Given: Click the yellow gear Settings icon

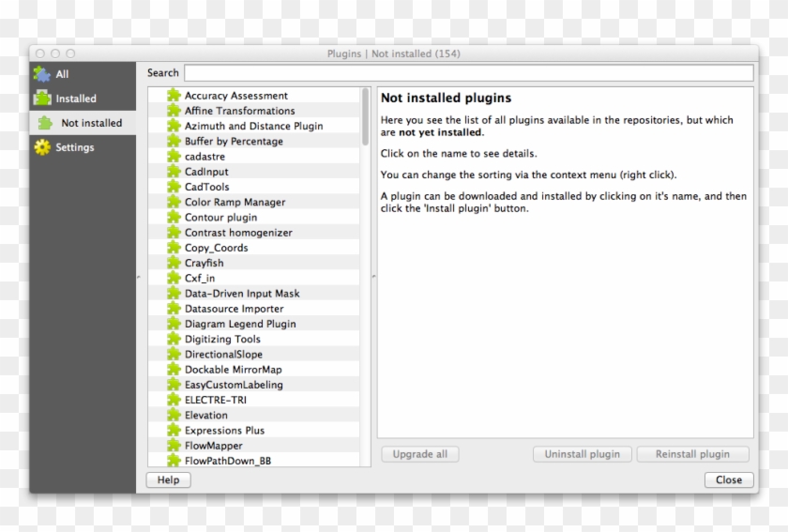Looking at the screenshot, I should pyautogui.click(x=42, y=146).
